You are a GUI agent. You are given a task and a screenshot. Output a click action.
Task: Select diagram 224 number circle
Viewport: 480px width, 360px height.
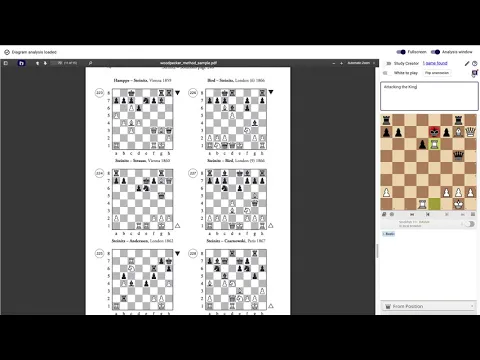coord(99,173)
